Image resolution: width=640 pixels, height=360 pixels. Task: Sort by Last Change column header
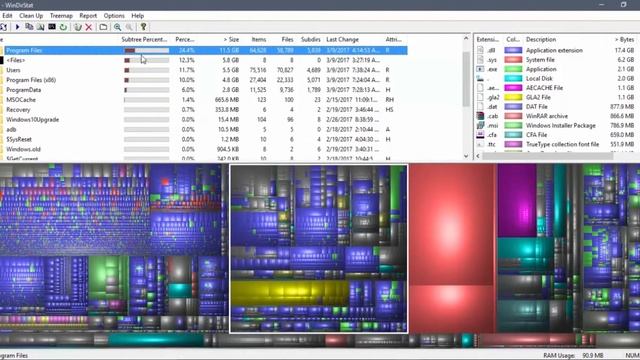tap(342, 40)
